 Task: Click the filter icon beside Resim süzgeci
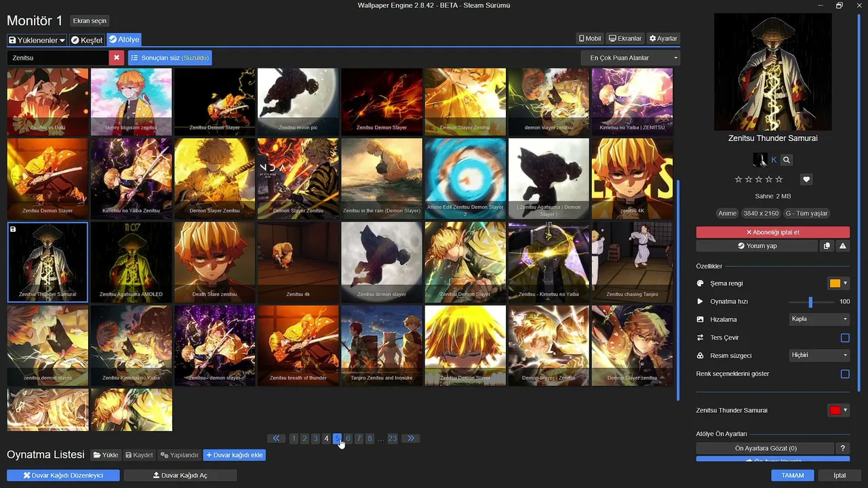[701, 356]
